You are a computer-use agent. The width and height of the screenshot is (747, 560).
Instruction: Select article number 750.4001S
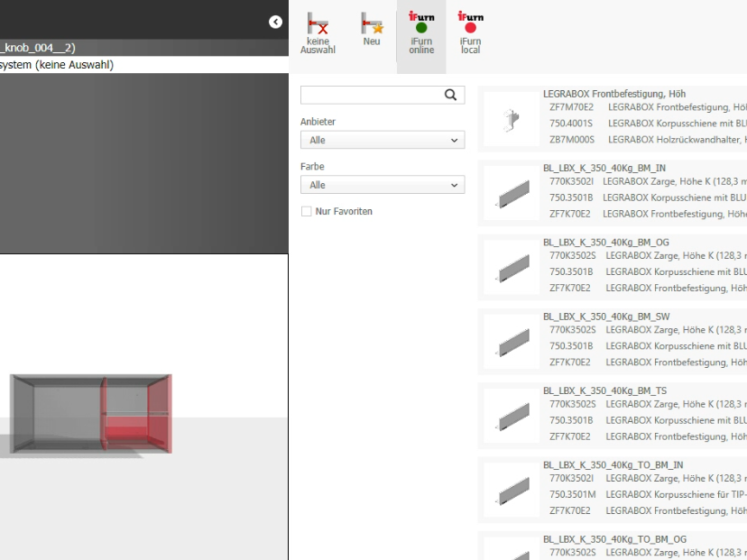571,124
